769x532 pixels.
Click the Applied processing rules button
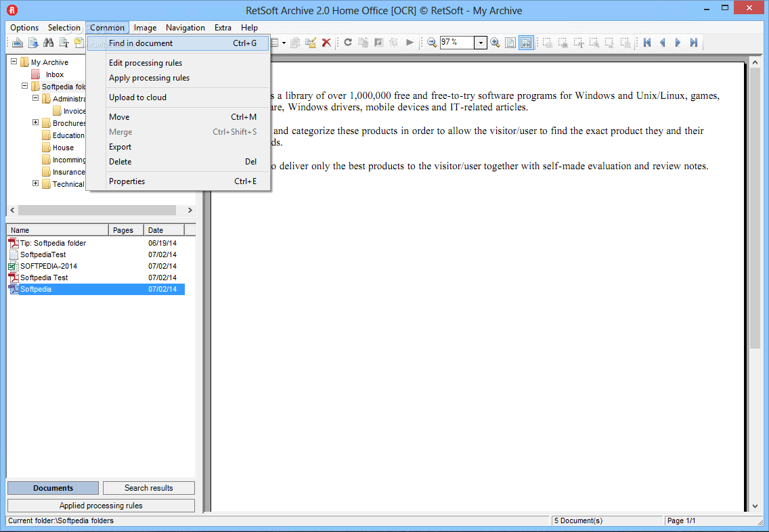101,506
